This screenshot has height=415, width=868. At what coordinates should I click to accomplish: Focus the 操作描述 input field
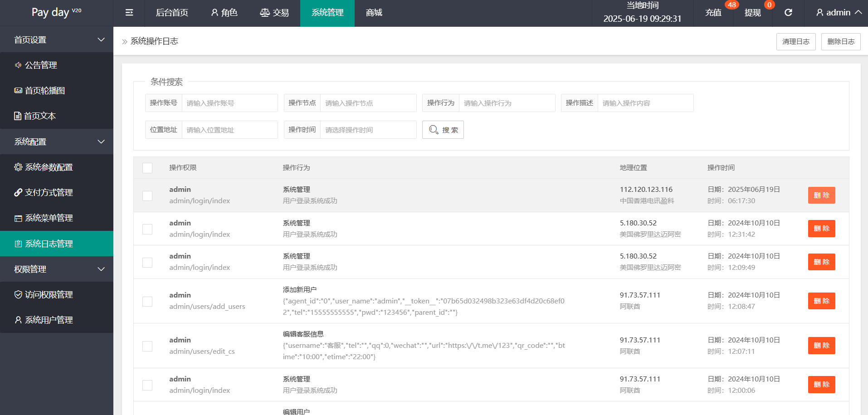[x=646, y=103]
